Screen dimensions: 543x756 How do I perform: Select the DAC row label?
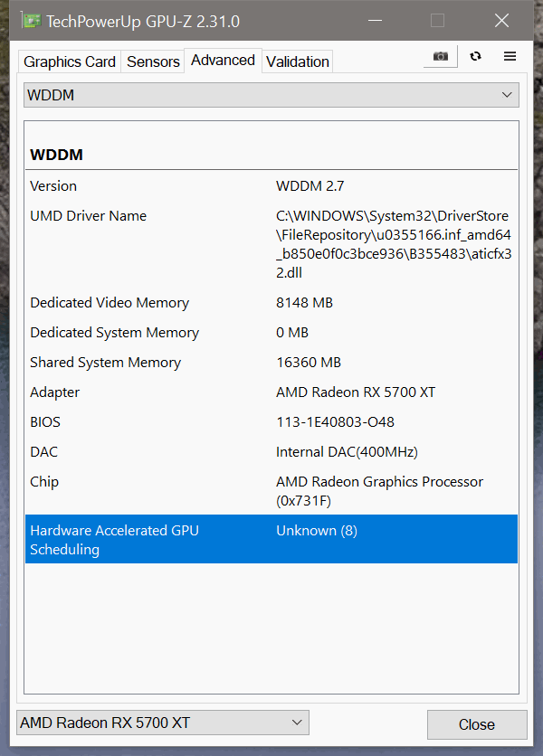pyautogui.click(x=43, y=452)
